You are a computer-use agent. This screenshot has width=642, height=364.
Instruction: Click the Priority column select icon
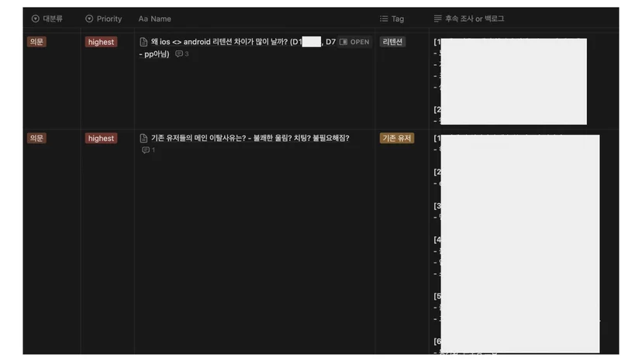click(x=89, y=19)
